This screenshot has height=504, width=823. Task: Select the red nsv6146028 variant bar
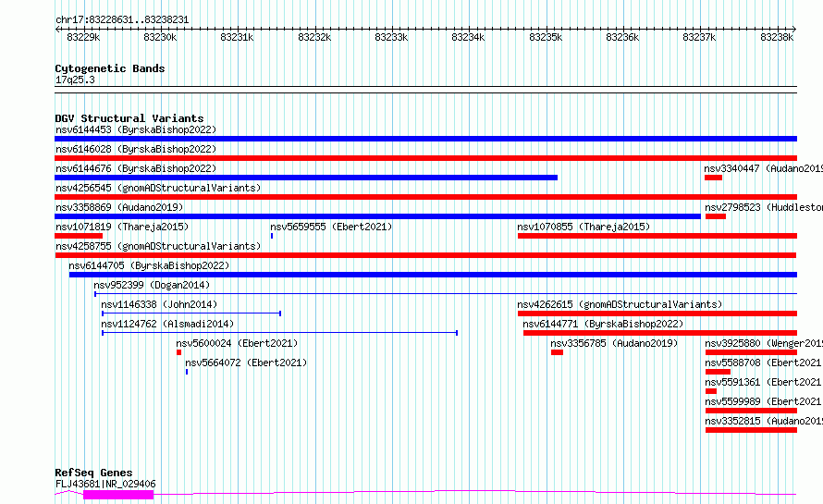[425, 158]
